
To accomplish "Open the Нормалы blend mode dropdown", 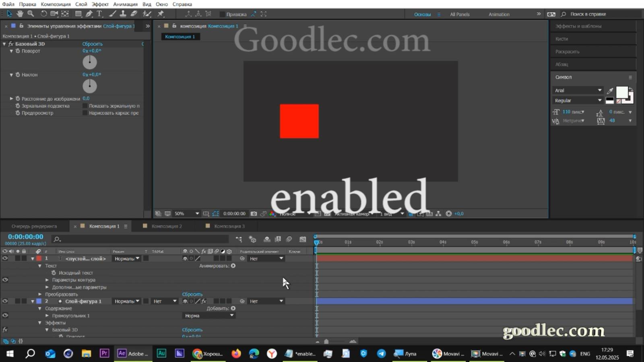I will click(x=126, y=259).
